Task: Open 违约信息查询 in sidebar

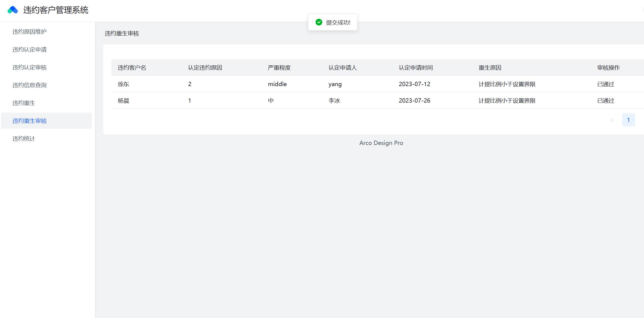Action: click(x=29, y=85)
